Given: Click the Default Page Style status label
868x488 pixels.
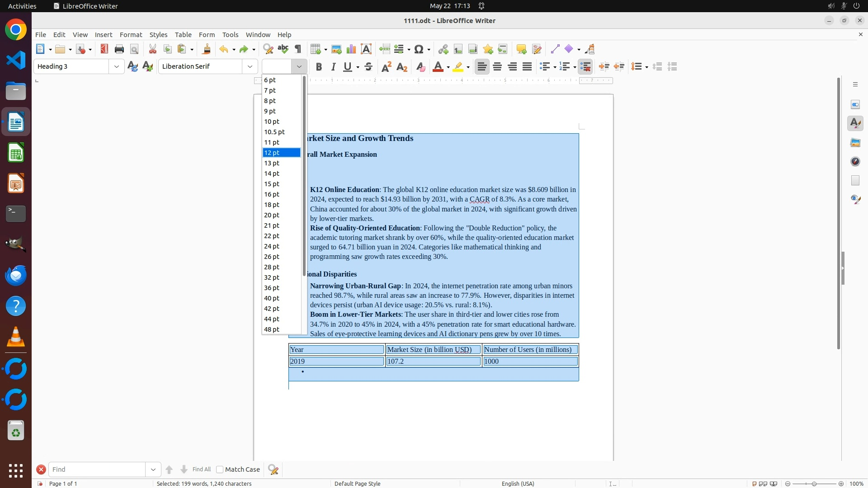Looking at the screenshot, I should click(357, 483).
